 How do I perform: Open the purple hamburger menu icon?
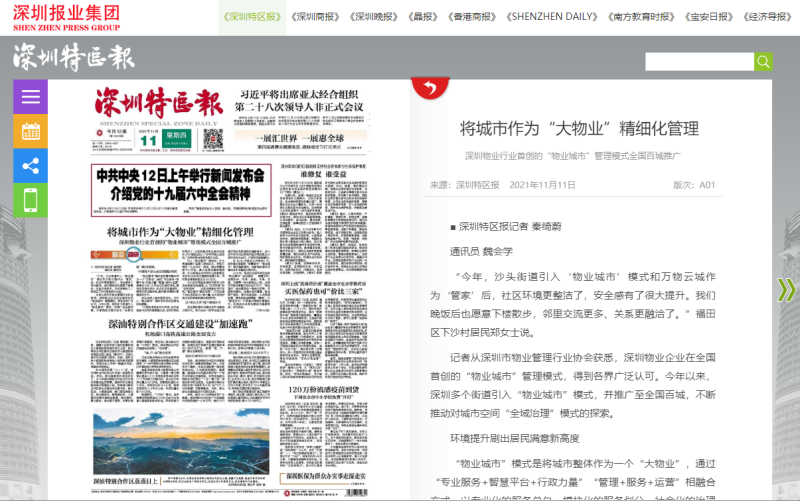(31, 96)
